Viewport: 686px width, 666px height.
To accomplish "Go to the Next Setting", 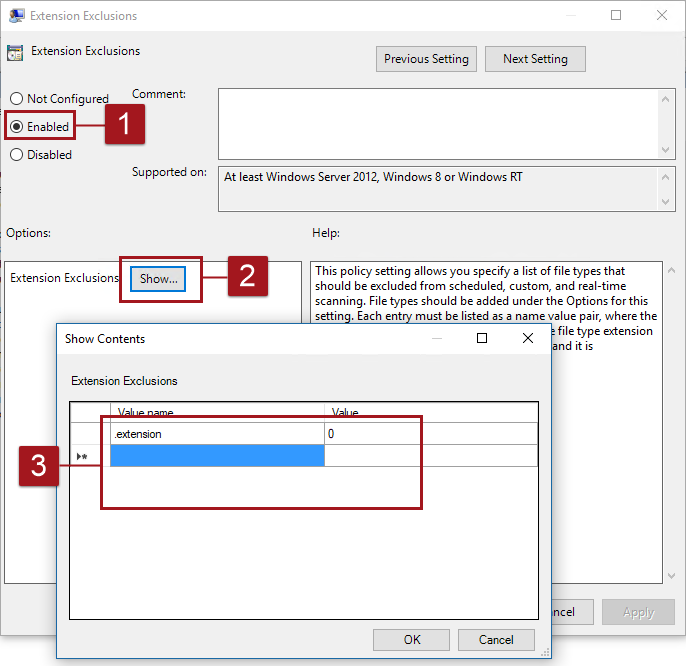I will 535,59.
